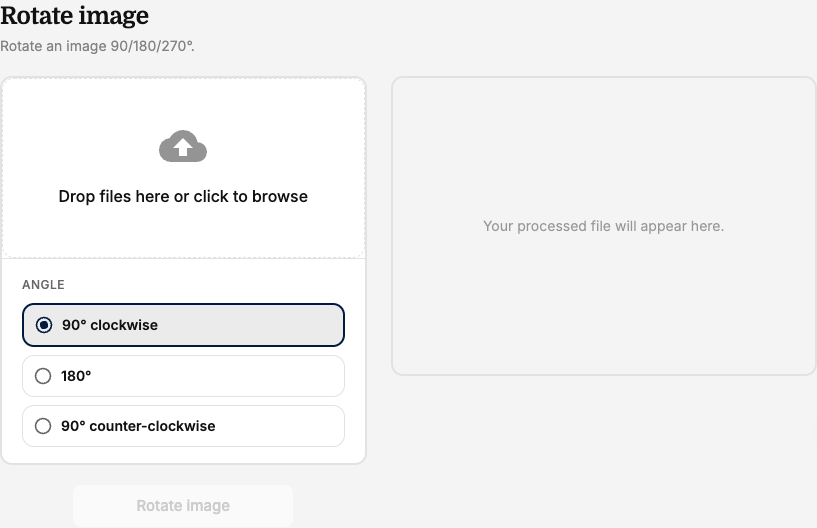Select the 180° radio circle
The image size is (817, 528).
click(x=43, y=376)
